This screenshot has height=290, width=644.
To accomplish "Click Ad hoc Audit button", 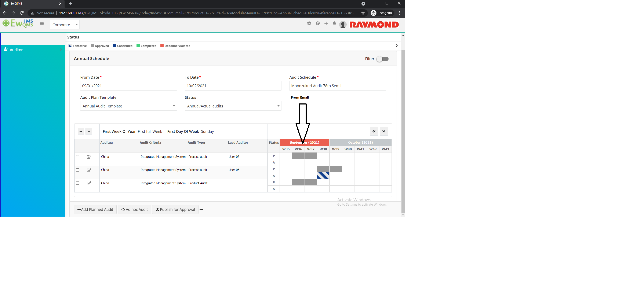I will click(135, 210).
